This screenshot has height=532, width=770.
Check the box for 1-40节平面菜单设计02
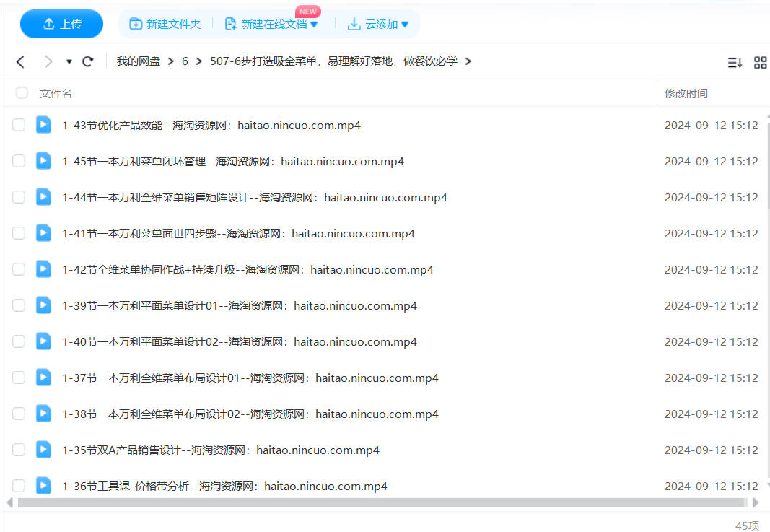coord(19,341)
